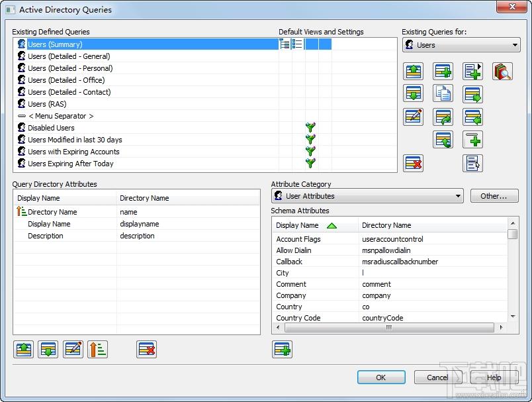Move selected query up using query toolbar

pos(414,72)
